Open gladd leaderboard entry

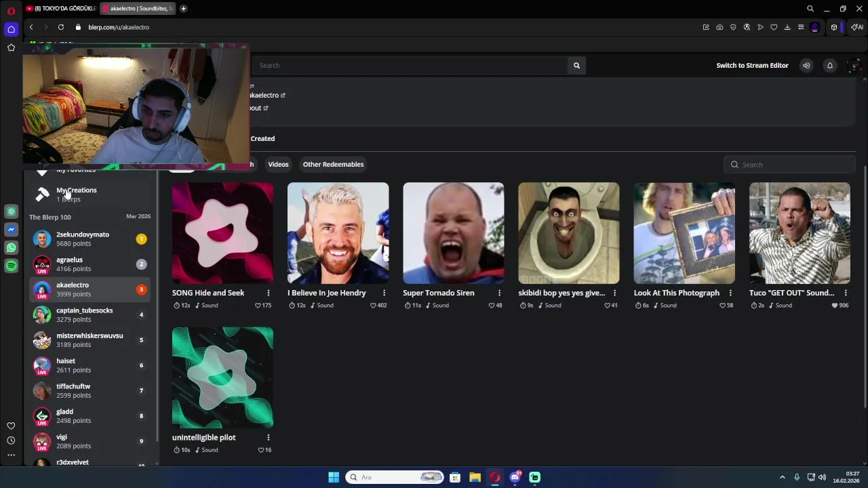click(x=90, y=416)
